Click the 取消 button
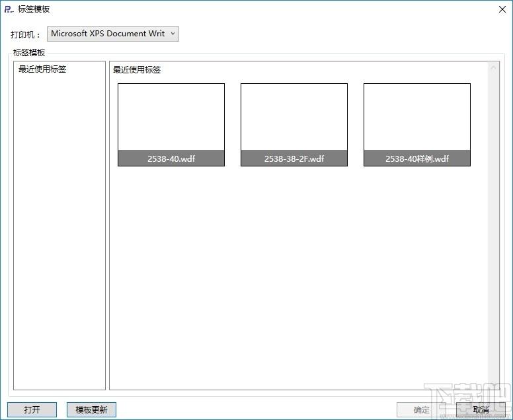The height and width of the screenshot is (420, 513). click(x=481, y=409)
